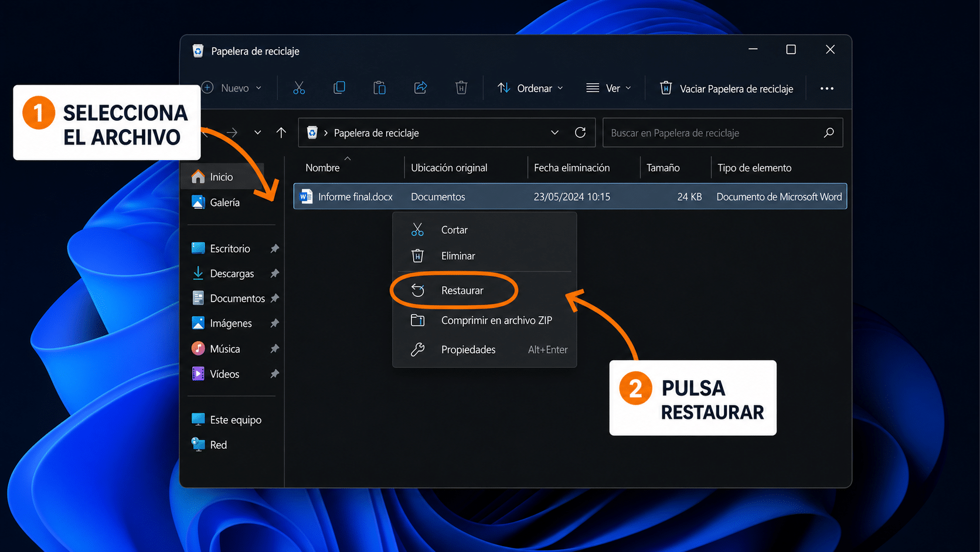The width and height of the screenshot is (980, 552).
Task: Choose Eliminar in the context menu
Action: click(484, 256)
